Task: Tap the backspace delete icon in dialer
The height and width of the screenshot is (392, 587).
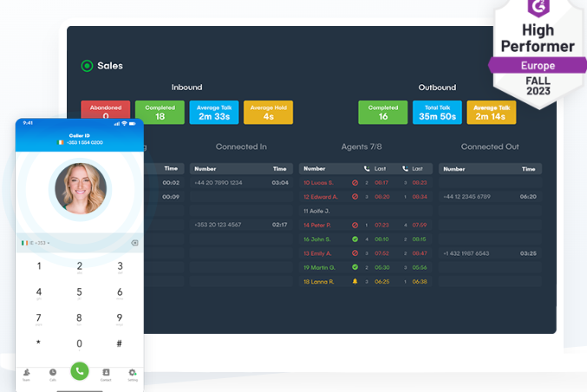Action: point(134,243)
